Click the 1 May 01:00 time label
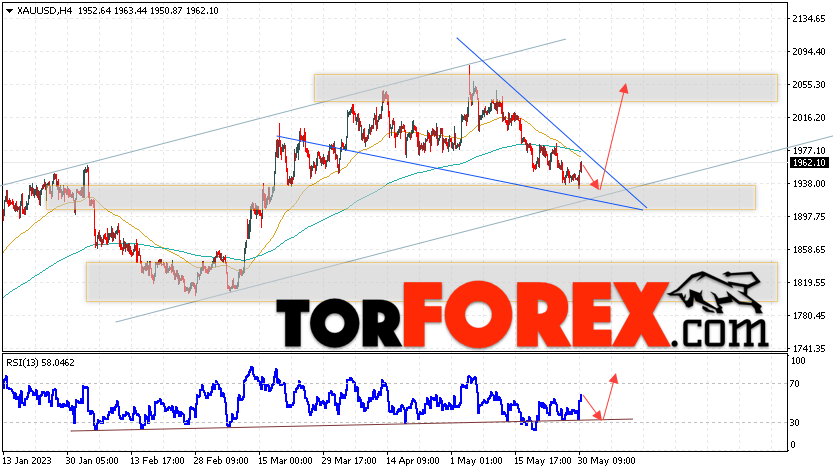This screenshot has width=833, height=472. (x=476, y=460)
